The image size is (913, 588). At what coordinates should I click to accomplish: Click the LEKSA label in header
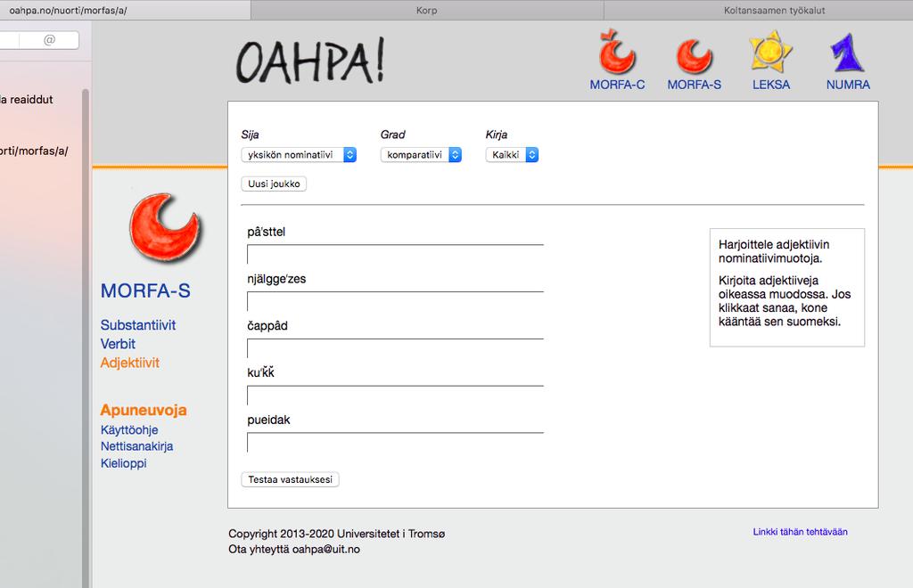tap(771, 85)
